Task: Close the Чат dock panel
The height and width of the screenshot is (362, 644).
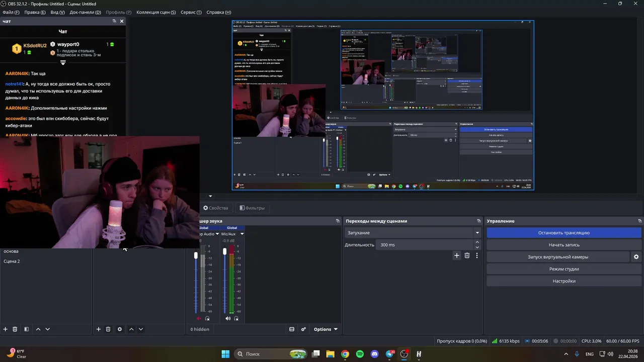Action: (x=122, y=21)
